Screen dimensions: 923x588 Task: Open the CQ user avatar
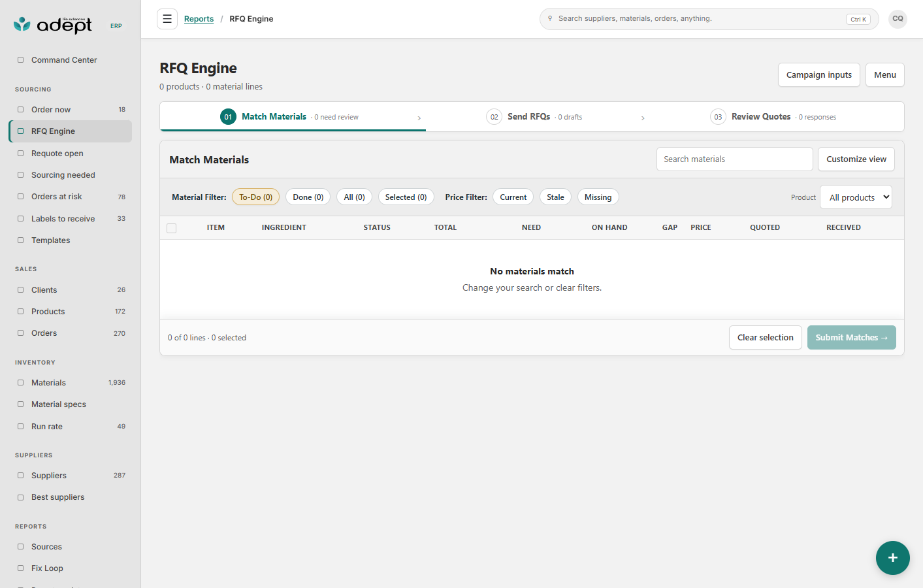[x=898, y=19]
